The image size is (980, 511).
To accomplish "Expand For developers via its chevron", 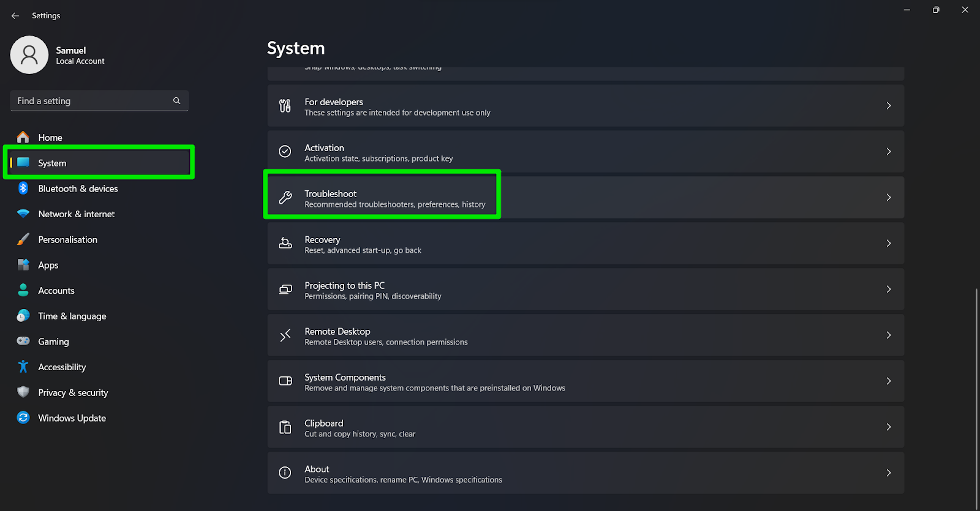I will click(889, 106).
